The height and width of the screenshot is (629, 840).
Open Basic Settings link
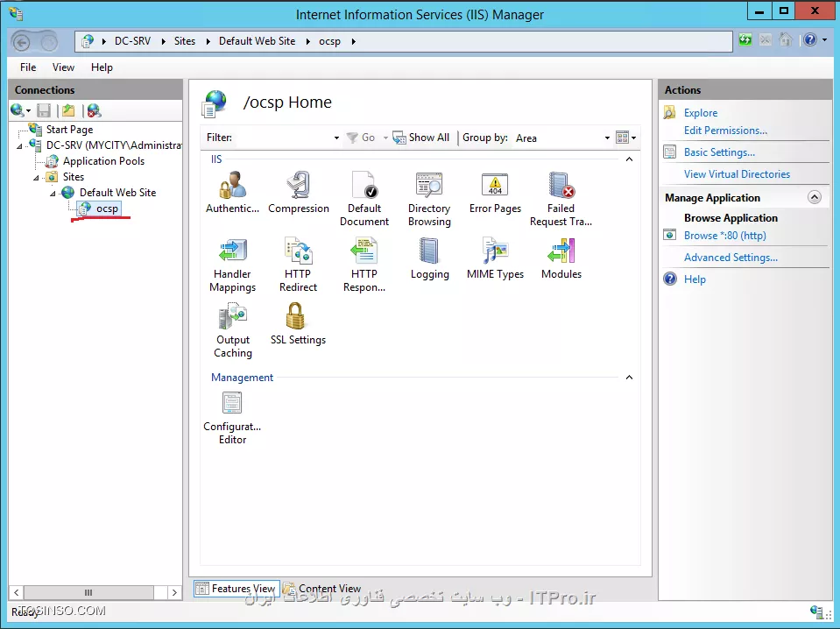tap(719, 152)
